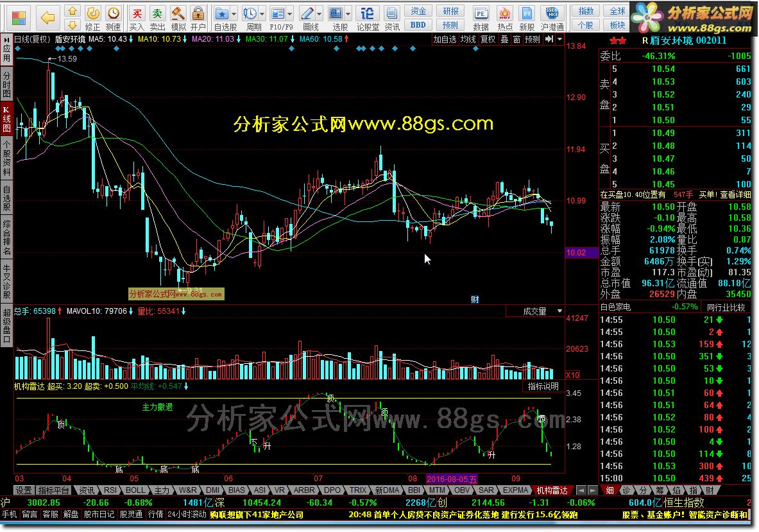Toggle 预测 button in chart header
The image size is (759, 532).
(x=533, y=39)
